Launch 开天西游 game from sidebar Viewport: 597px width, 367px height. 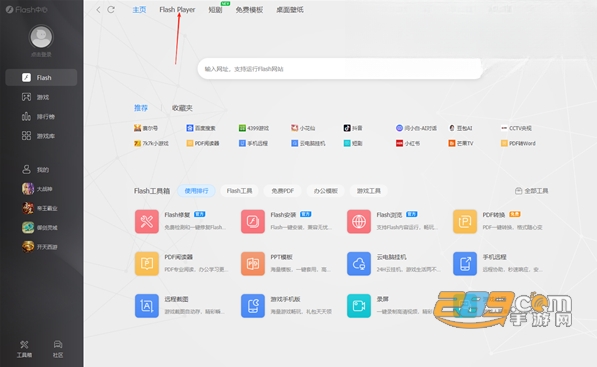pos(41,247)
